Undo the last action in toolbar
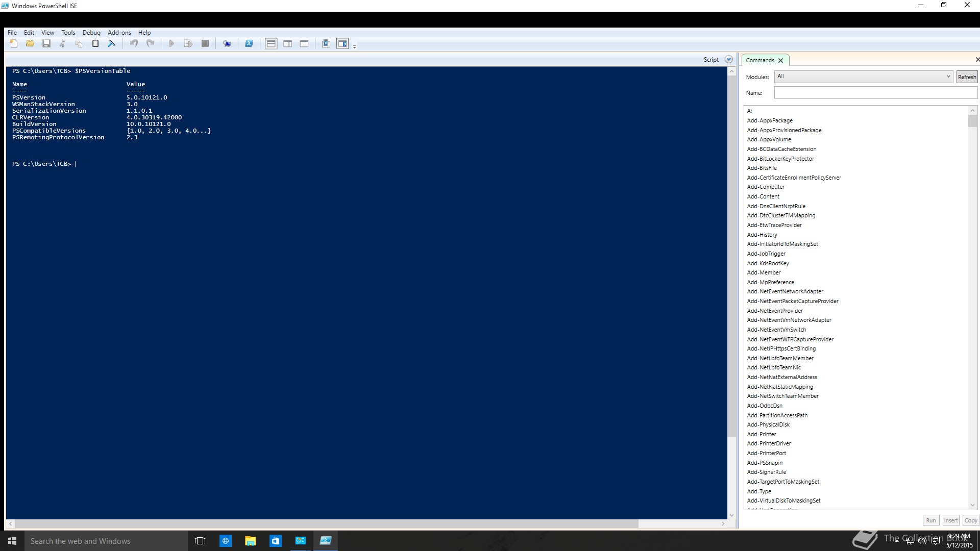Screen dimensions: 980x551 click(x=134, y=44)
